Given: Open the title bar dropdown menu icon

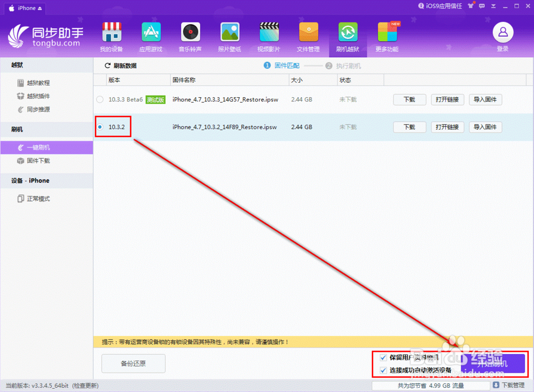Looking at the screenshot, I should [x=493, y=6].
